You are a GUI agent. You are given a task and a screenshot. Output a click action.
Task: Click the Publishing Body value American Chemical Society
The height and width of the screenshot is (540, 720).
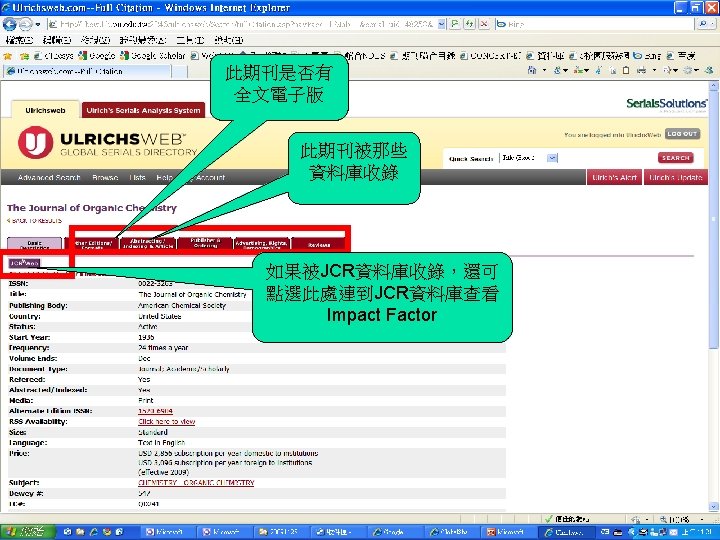(182, 305)
